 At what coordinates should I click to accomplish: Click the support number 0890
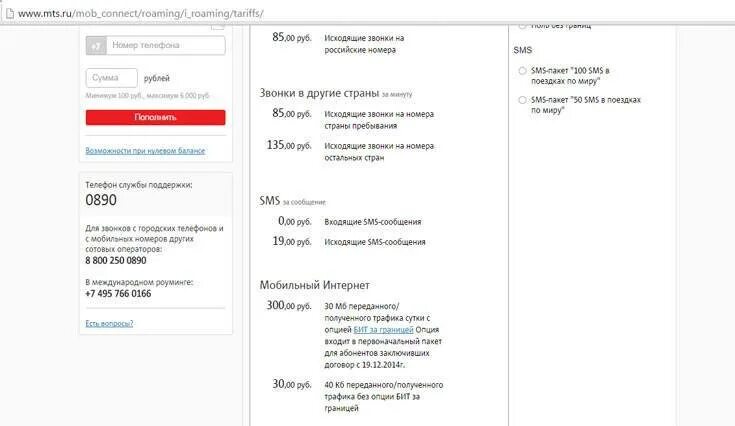click(101, 200)
